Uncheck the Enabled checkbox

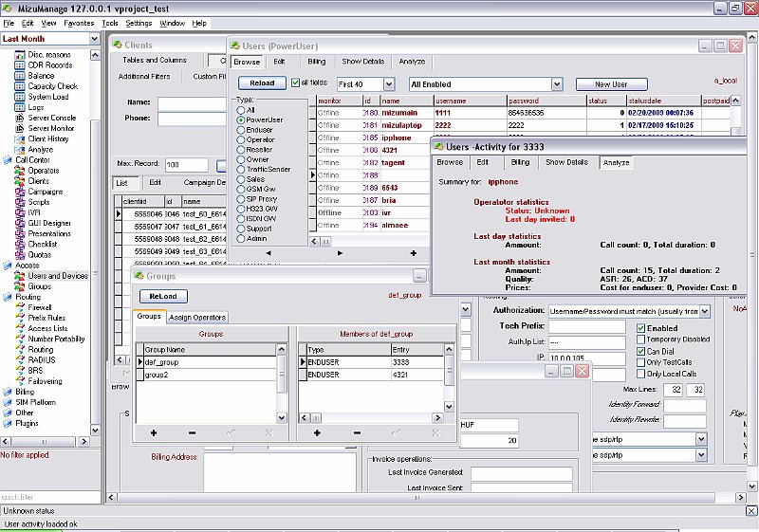point(641,328)
